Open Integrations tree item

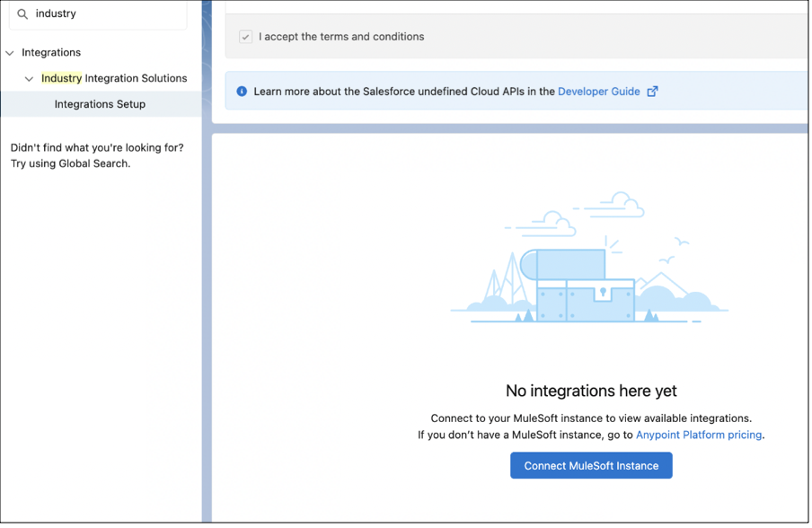(51, 52)
